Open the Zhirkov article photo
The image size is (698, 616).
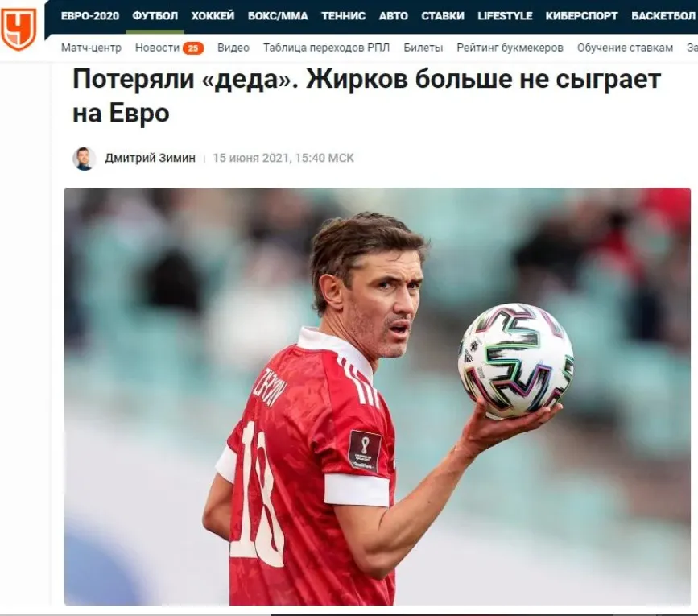pos(378,396)
